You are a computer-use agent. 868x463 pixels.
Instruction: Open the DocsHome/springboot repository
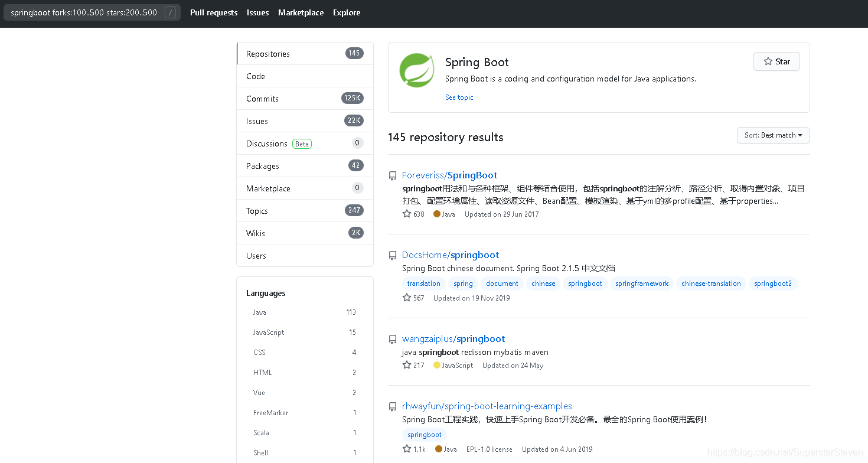(451, 255)
